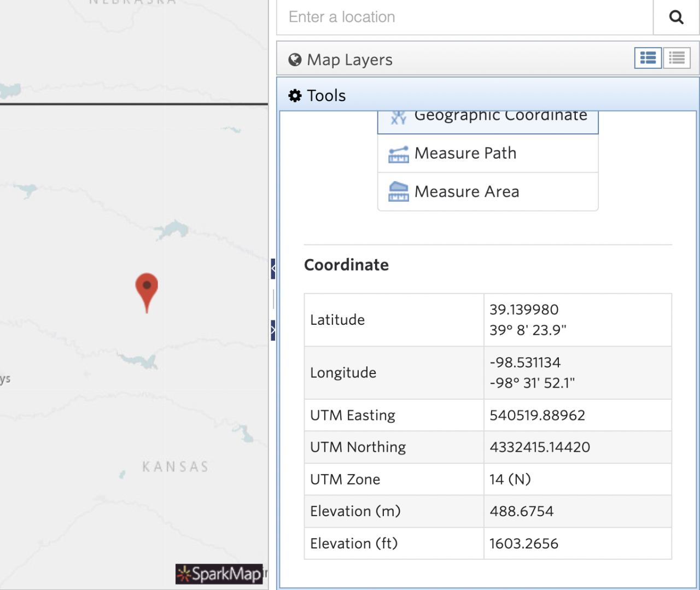
Task: Click the gear icon beside Tools
Action: (x=295, y=95)
